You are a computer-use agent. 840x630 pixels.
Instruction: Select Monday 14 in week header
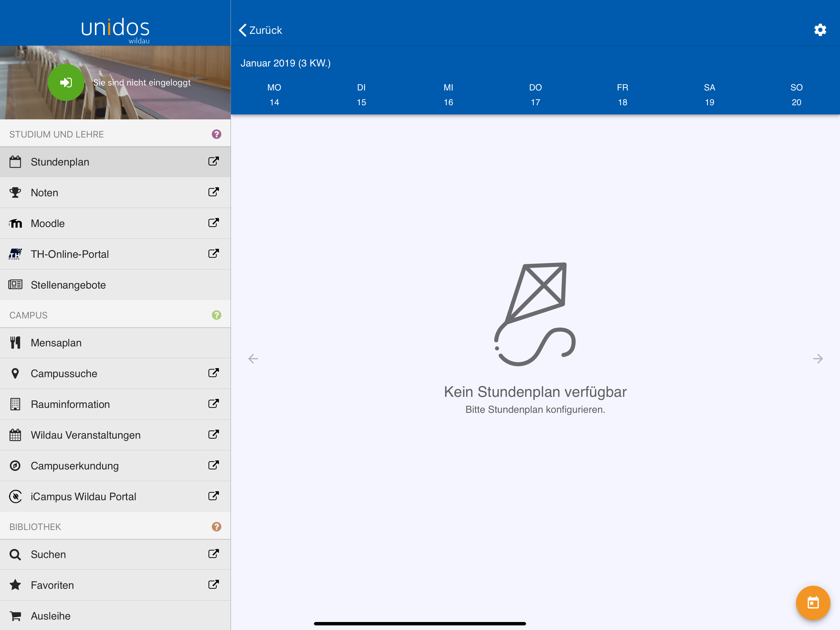(x=274, y=95)
